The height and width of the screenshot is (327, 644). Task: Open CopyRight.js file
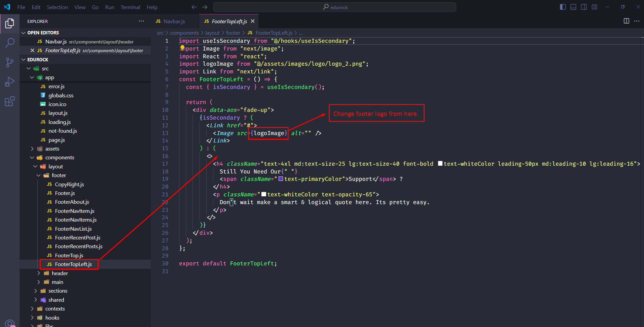point(85,184)
